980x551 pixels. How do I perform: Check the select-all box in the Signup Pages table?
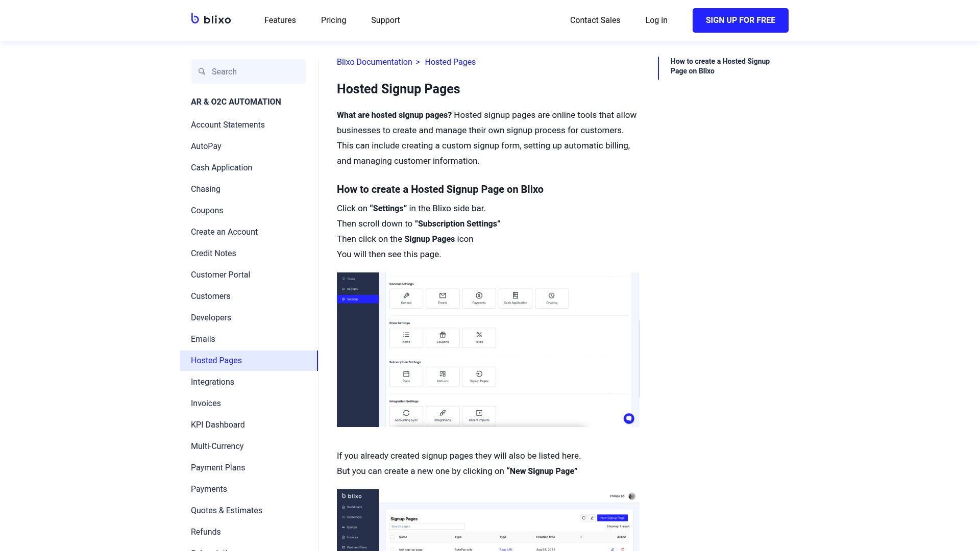point(393,537)
